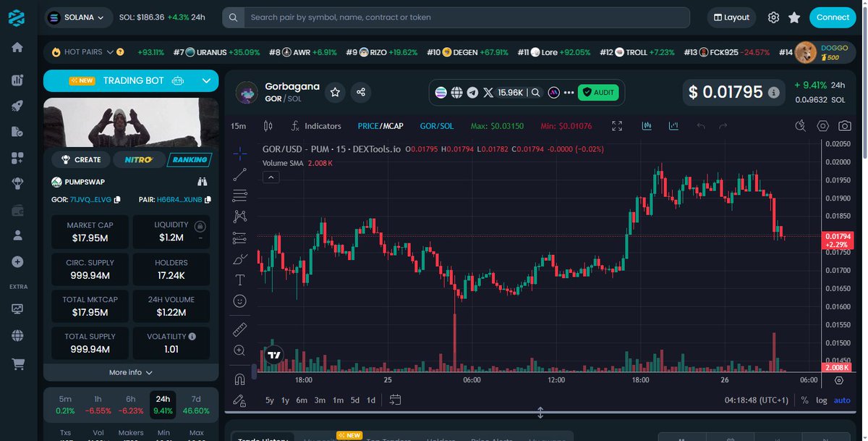The image size is (868, 441).
Task: Select the Text drawing tool
Action: [x=239, y=280]
